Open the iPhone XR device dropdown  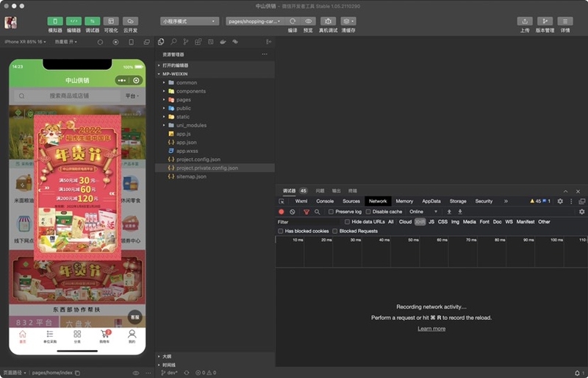pyautogui.click(x=25, y=42)
